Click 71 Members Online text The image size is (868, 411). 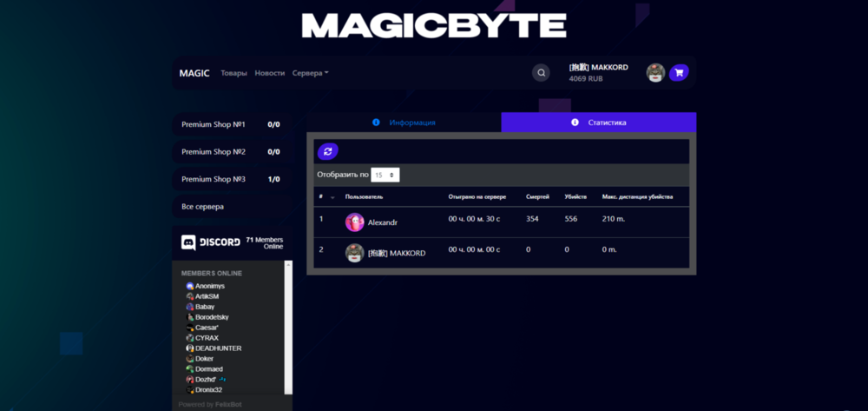tap(265, 243)
